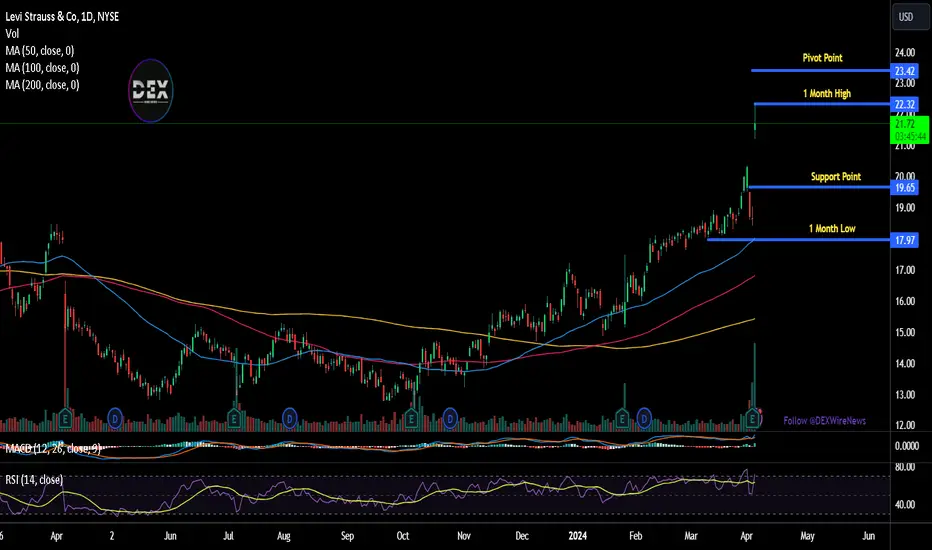Click the DEX logo badge
932x550 pixels.
pos(151,90)
